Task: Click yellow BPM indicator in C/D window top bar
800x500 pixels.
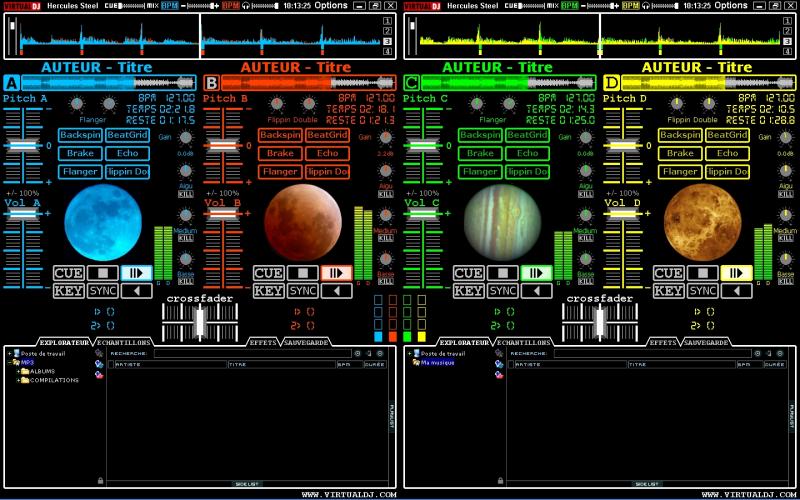Action: [x=631, y=6]
